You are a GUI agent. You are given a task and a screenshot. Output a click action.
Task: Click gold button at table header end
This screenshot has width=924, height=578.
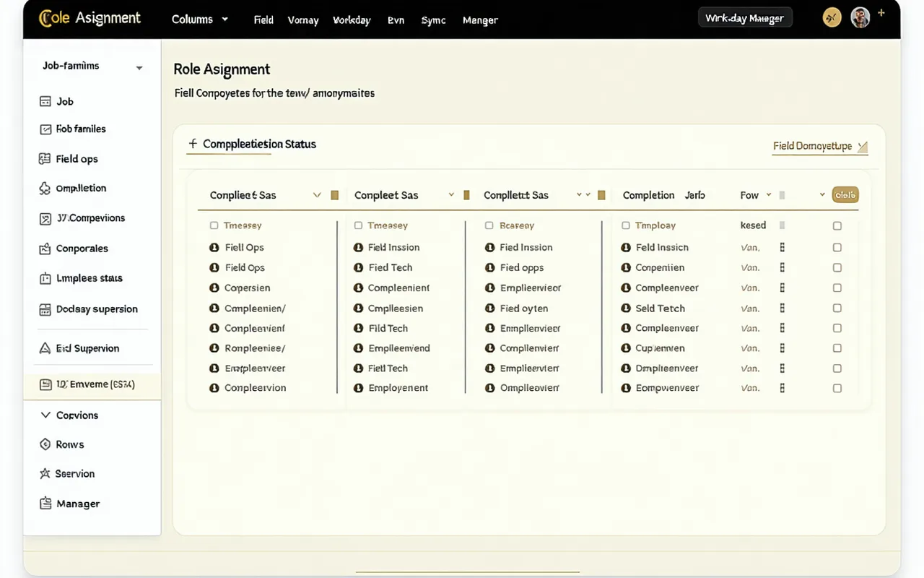845,195
